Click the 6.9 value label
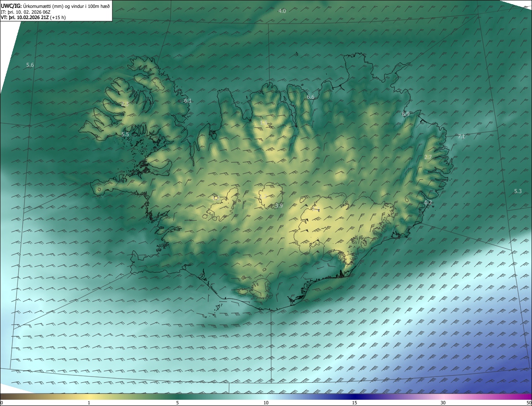The image size is (532, 406). 406,114
